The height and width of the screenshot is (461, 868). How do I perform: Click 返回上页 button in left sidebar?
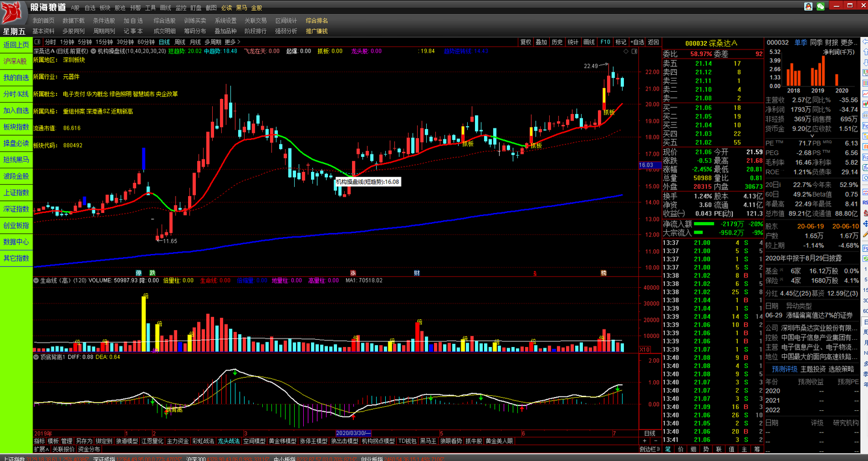pos(16,45)
